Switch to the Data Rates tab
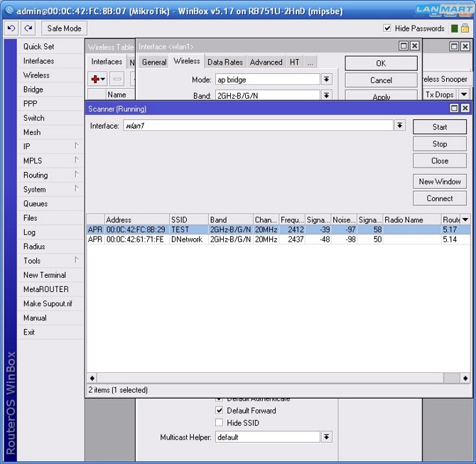The height and width of the screenshot is (464, 476). [225, 63]
